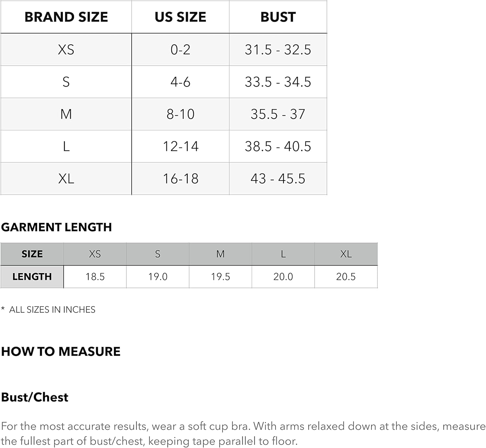This screenshot has width=486, height=448.
Task: Select the L brand size row
Action: [x=164, y=146]
